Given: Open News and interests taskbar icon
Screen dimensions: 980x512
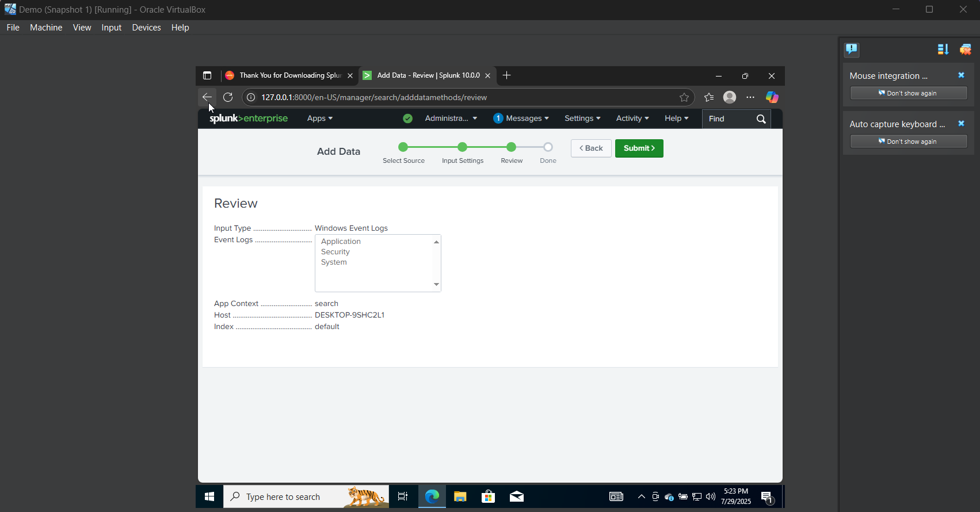Looking at the screenshot, I should tap(616, 496).
